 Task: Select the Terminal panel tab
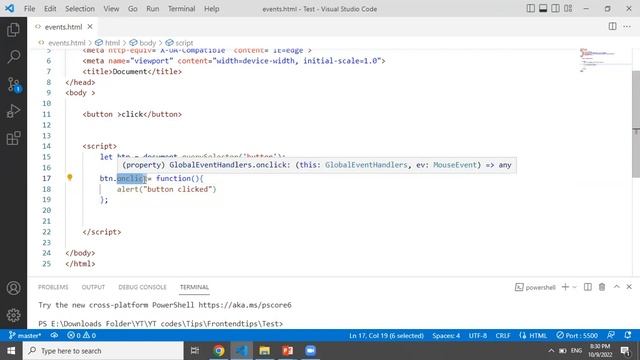[194, 287]
